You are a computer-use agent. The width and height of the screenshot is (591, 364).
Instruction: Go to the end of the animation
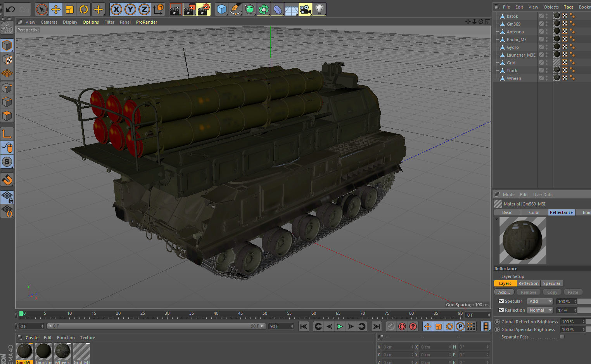(377, 326)
